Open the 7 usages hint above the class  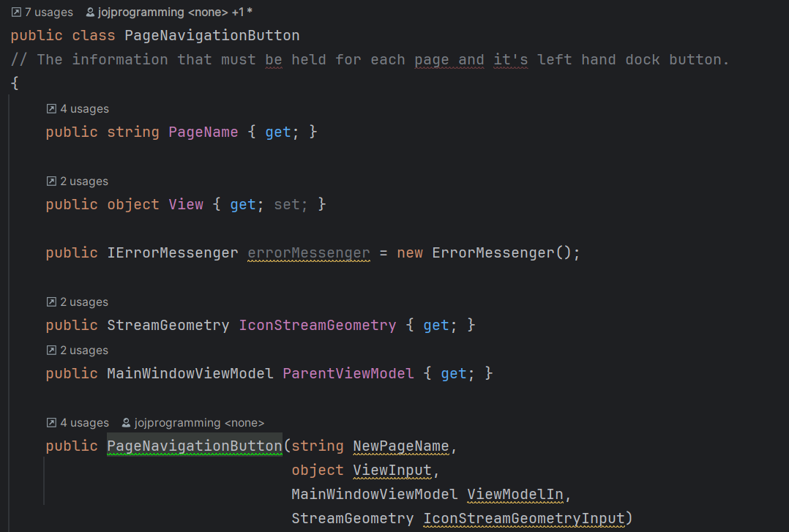pyautogui.click(x=49, y=12)
